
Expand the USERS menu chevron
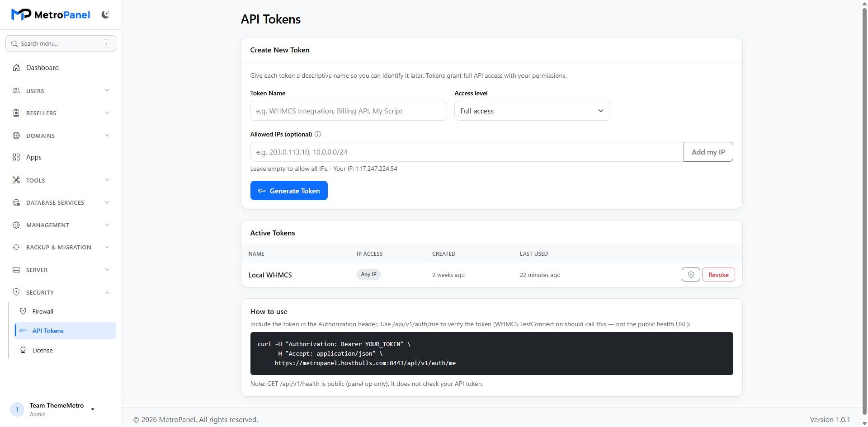click(x=107, y=90)
